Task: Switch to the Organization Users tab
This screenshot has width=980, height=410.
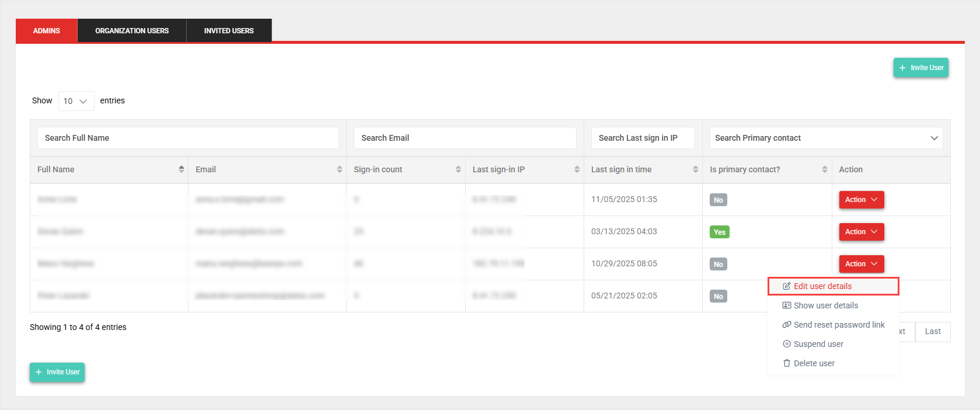Action: coord(132,30)
